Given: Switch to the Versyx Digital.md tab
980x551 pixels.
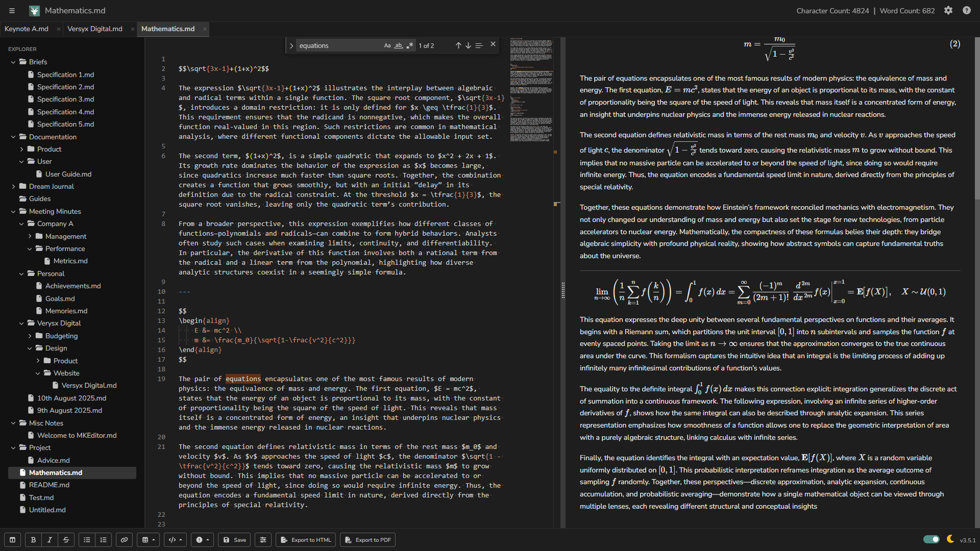Looking at the screenshot, I should point(95,29).
